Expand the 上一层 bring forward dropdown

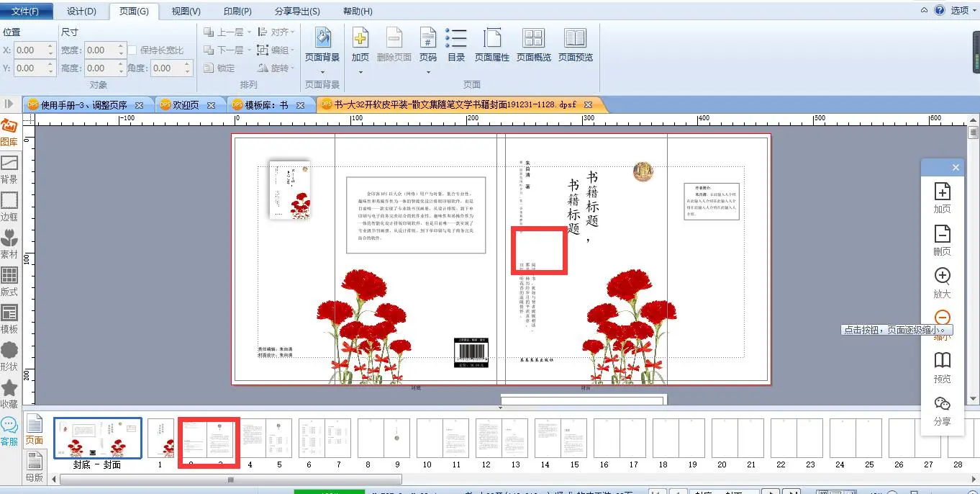coord(250,32)
